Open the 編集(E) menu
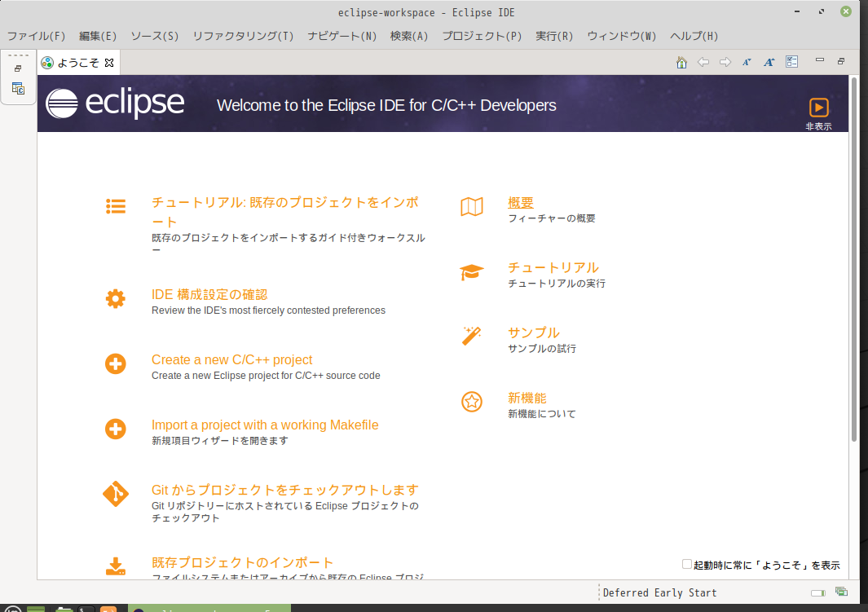The image size is (868, 612). click(98, 36)
